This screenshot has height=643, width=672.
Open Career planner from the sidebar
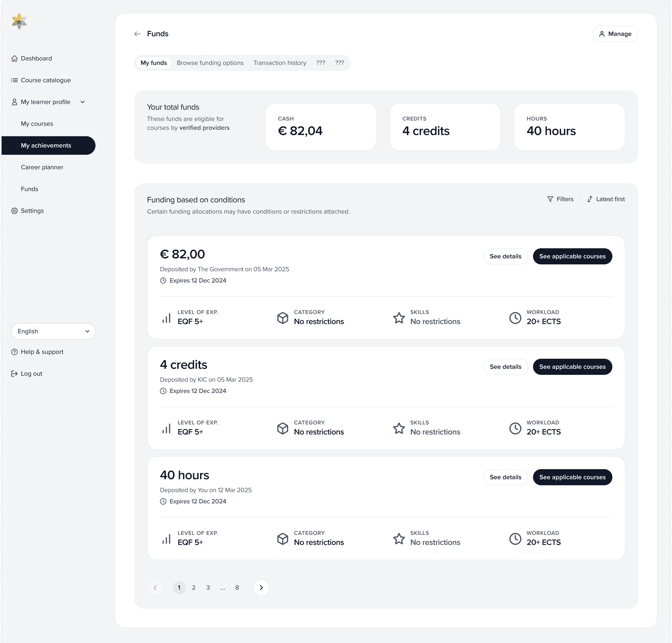pyautogui.click(x=42, y=167)
